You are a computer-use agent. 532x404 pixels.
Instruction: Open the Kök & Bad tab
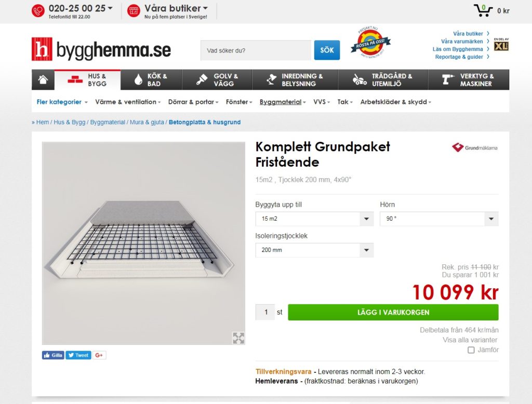[151, 80]
